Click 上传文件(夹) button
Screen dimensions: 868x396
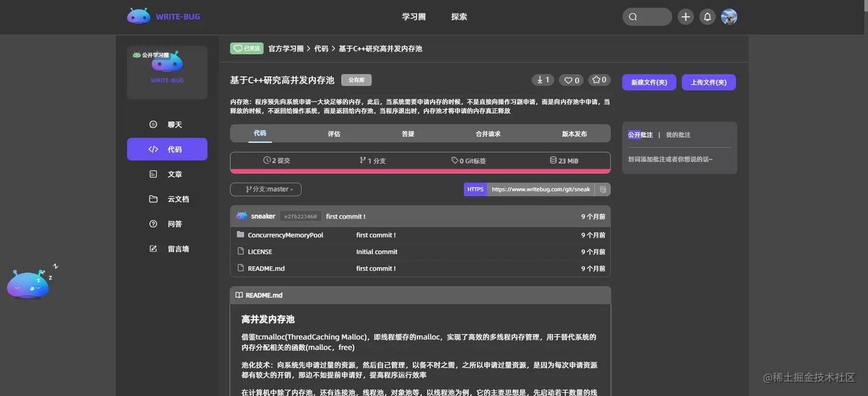[x=709, y=82]
